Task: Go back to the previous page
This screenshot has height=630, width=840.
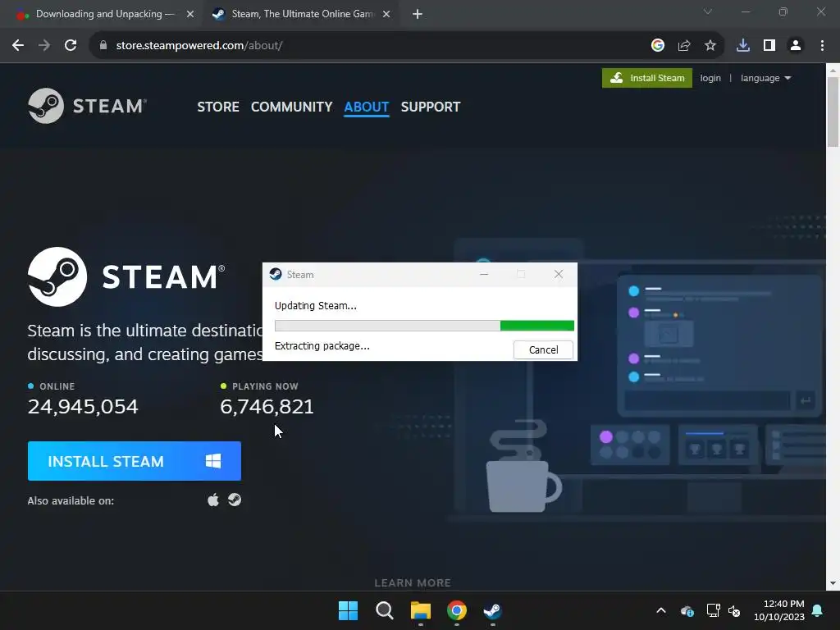Action: pyautogui.click(x=18, y=46)
